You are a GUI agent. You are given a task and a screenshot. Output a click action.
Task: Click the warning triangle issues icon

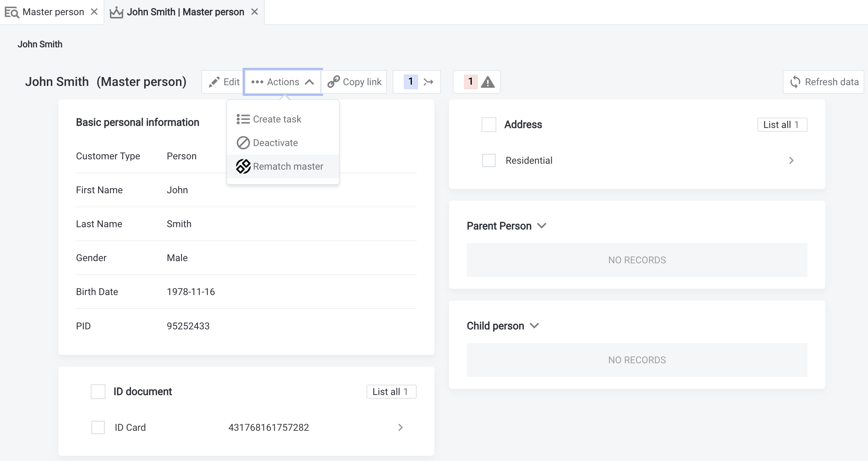(x=488, y=82)
